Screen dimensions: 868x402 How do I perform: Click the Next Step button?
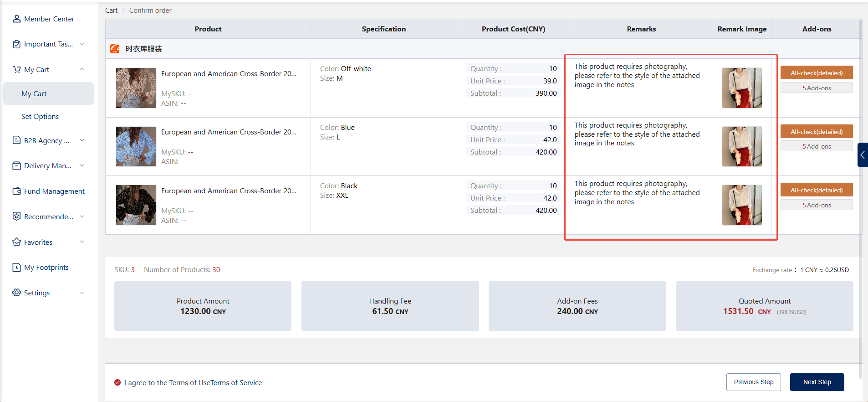pos(817,382)
